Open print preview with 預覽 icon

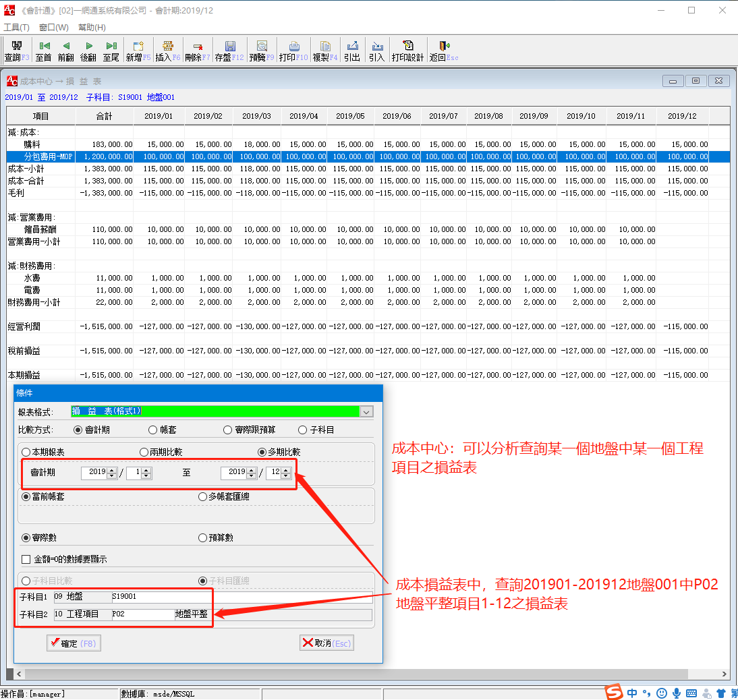[x=262, y=46]
